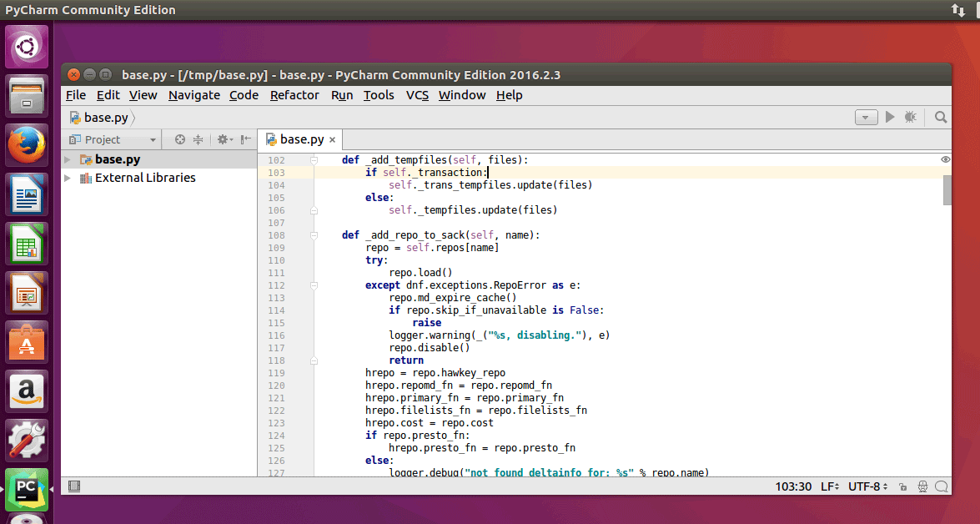
Task: Click Scroll from Source crosshair in Project panel
Action: [x=179, y=139]
